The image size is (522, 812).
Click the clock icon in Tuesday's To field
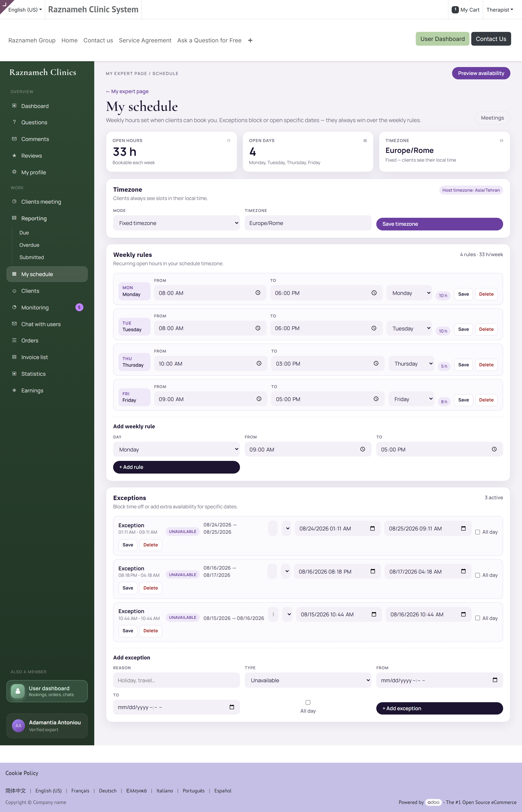click(374, 328)
